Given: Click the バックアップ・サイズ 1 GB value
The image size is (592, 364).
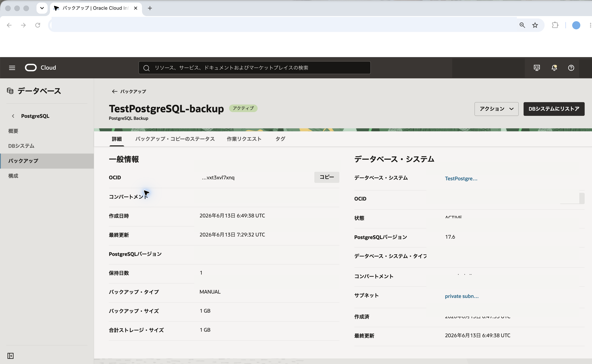Looking at the screenshot, I should coord(205,311).
